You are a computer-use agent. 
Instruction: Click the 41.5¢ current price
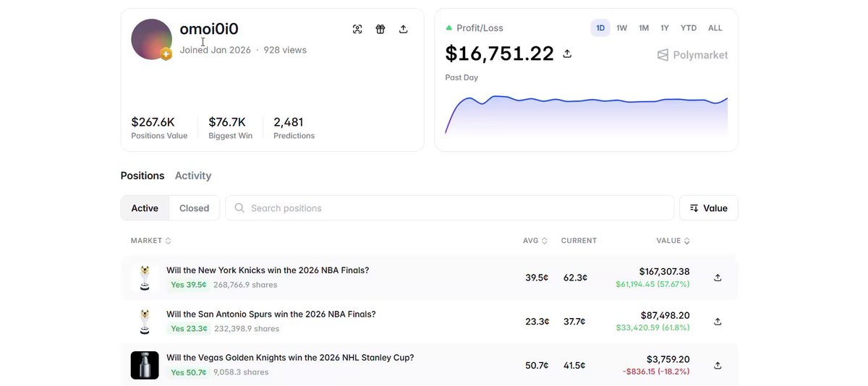(x=574, y=366)
